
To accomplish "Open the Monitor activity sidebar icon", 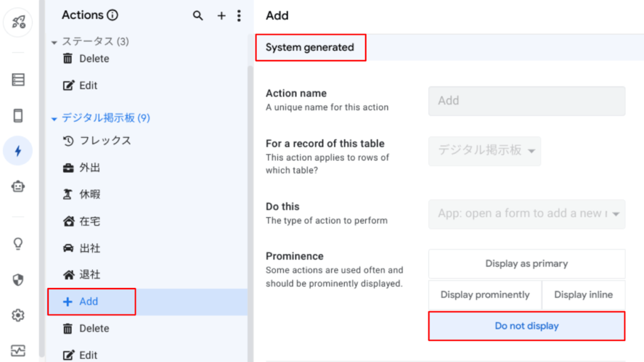I will [x=18, y=351].
